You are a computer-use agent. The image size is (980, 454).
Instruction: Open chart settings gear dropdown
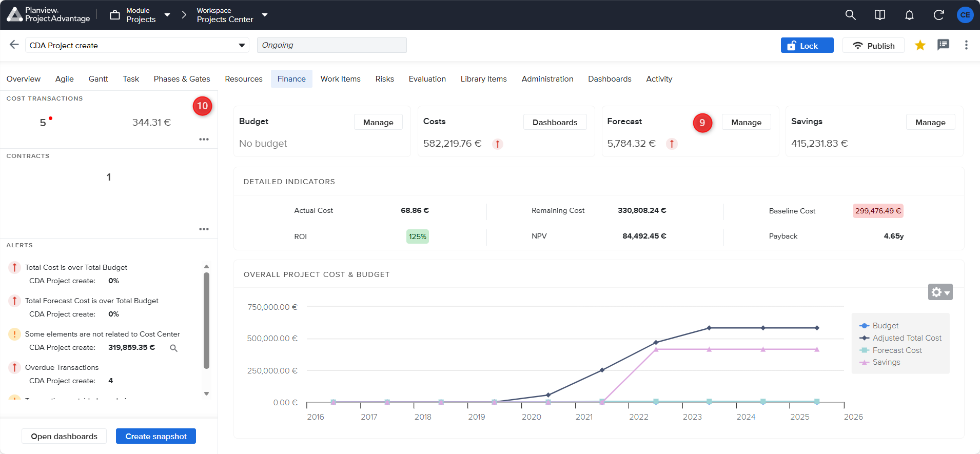point(940,292)
